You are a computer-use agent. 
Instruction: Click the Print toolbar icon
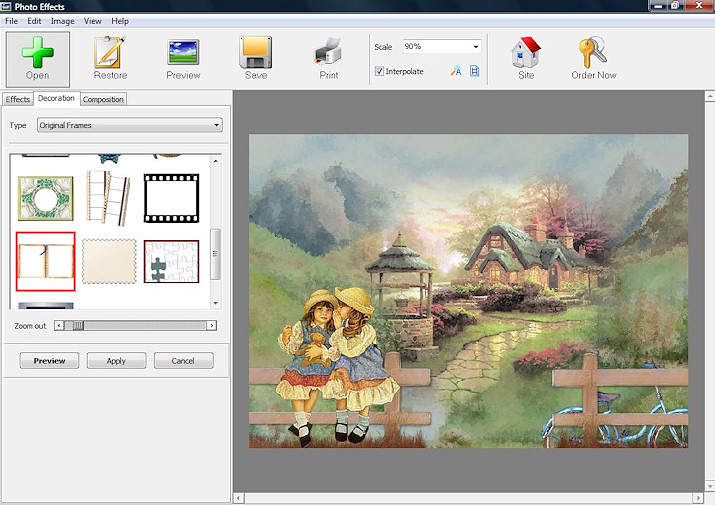coord(328,51)
